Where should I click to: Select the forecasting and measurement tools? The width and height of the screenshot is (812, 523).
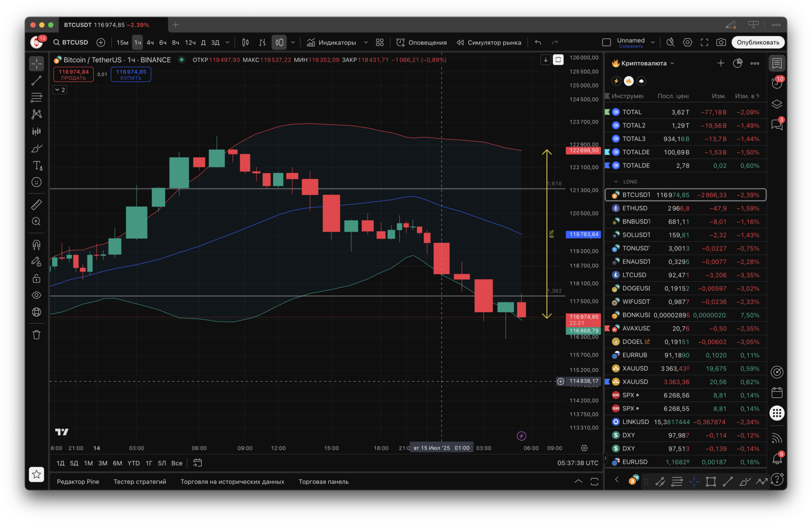pos(37,131)
